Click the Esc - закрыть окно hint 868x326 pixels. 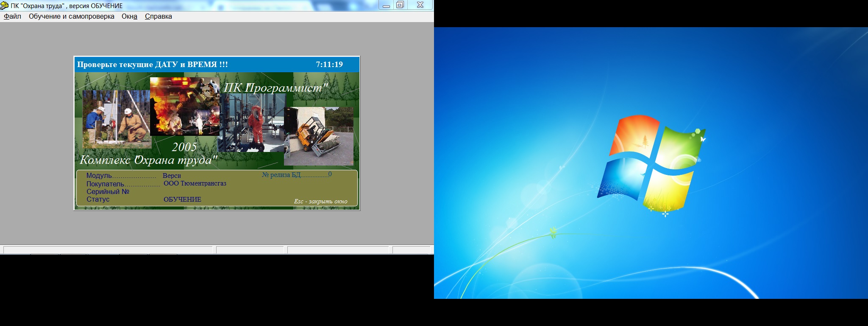click(x=320, y=201)
